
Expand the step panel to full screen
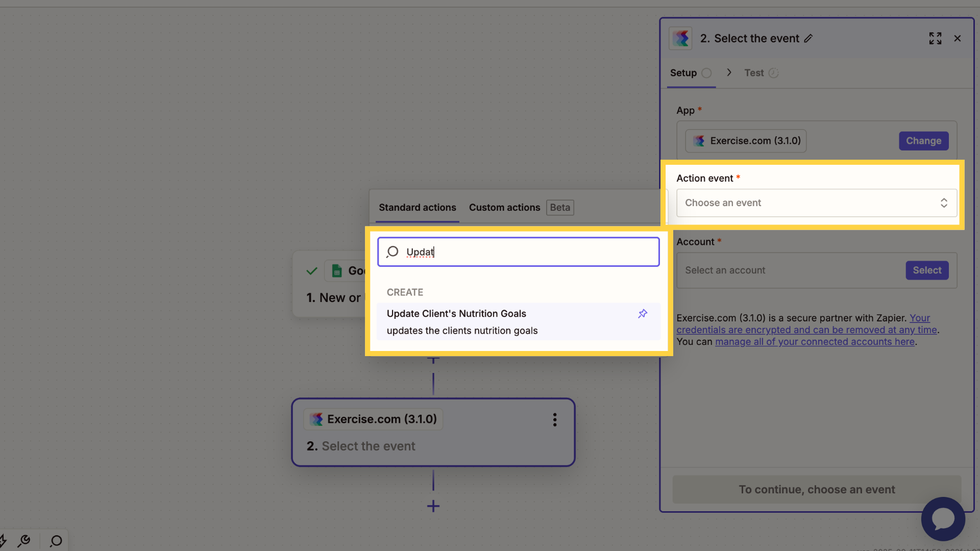tap(935, 38)
